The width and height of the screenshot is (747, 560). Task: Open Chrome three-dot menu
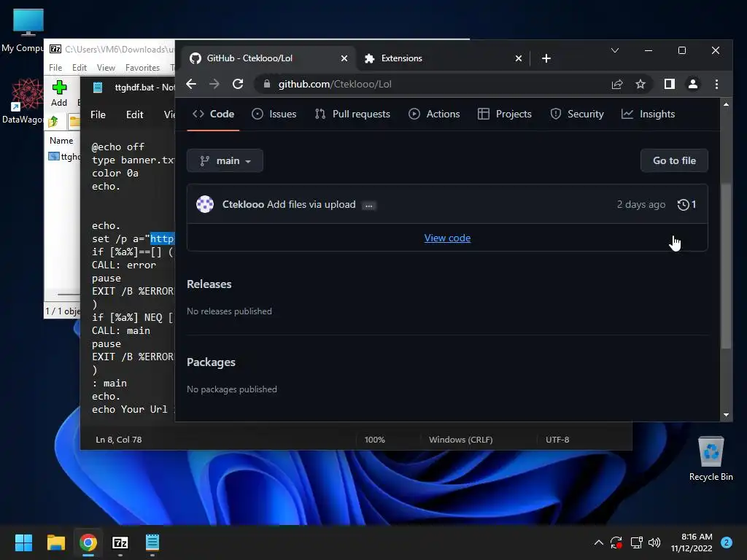[716, 85]
